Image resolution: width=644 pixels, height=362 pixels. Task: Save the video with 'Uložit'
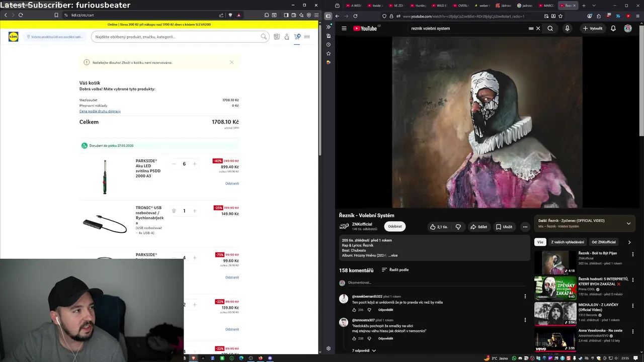pyautogui.click(x=504, y=227)
